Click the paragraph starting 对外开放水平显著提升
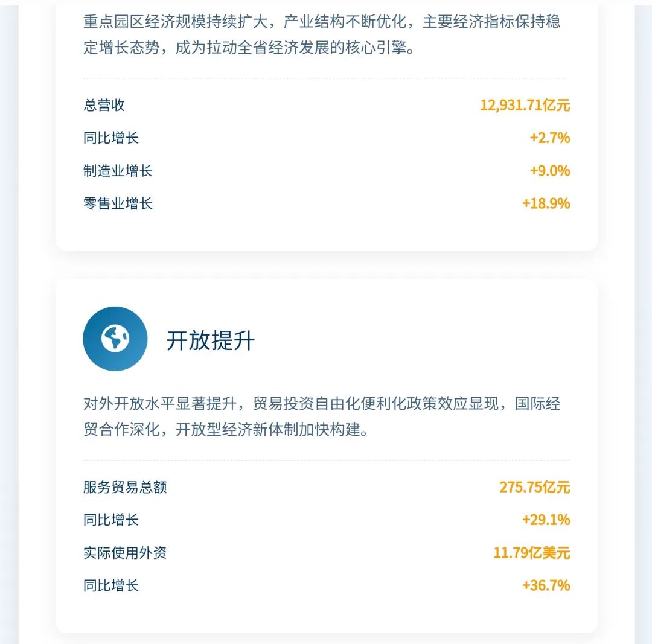The image size is (652, 644). click(x=322, y=416)
